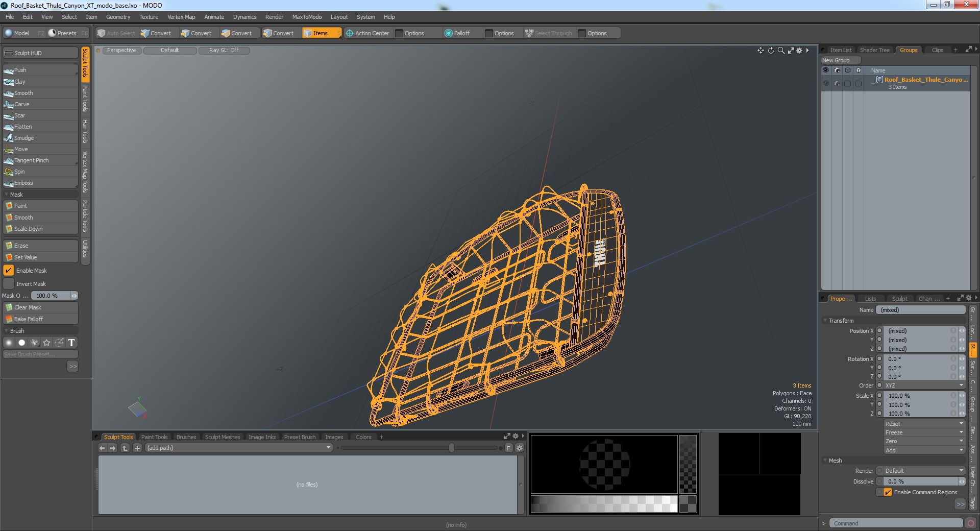Click the Bake Falloff button
Image resolution: width=980 pixels, height=531 pixels.
point(40,319)
